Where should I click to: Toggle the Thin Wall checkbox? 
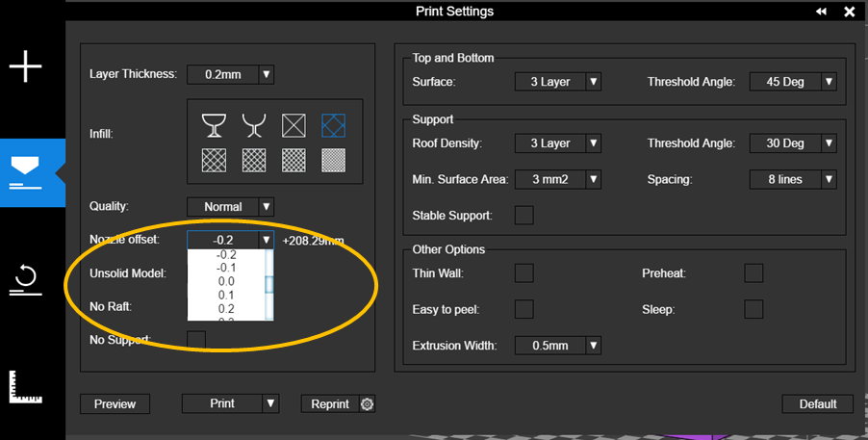(x=523, y=273)
